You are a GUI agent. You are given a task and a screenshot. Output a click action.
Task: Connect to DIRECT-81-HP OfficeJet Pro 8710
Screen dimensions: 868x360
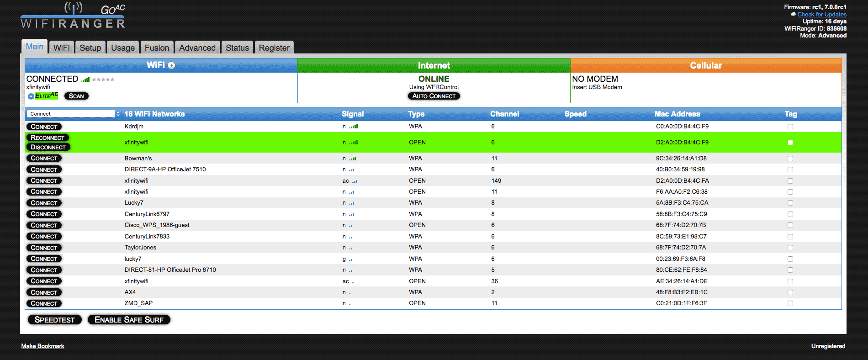pos(44,270)
